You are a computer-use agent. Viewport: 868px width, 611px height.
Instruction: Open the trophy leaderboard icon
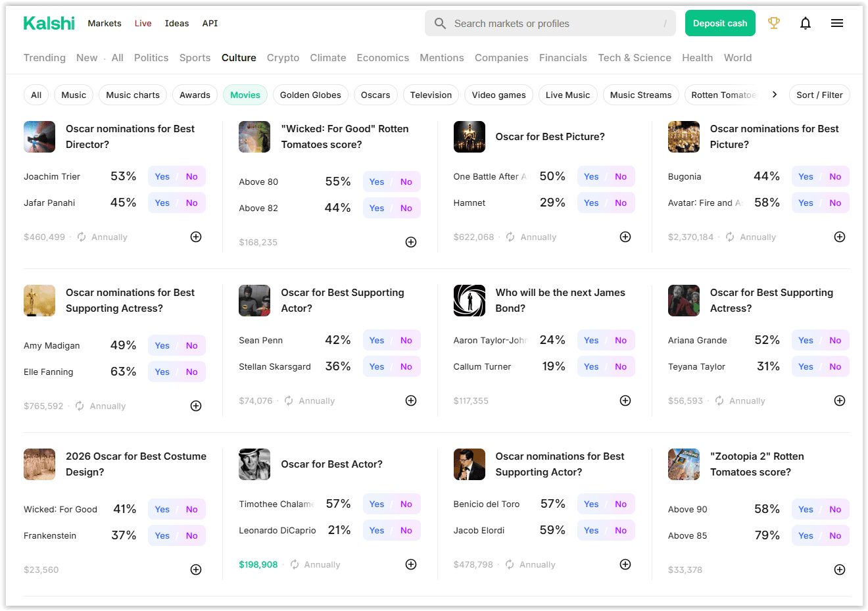(x=774, y=23)
